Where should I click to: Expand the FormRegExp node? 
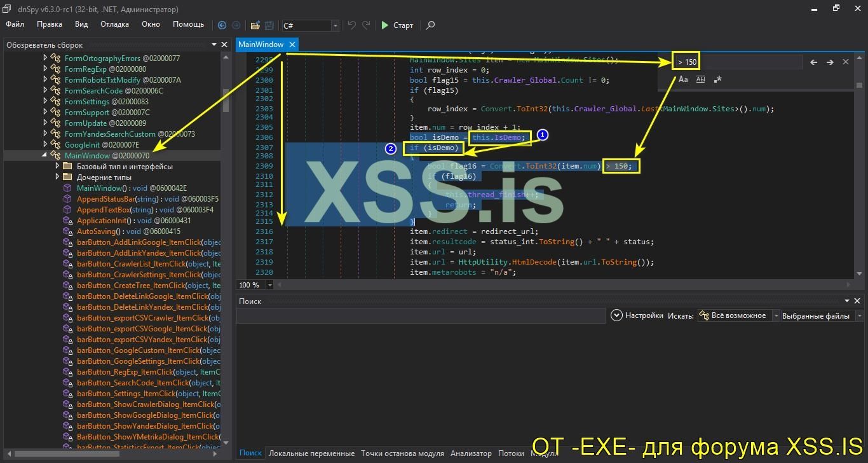click(45, 69)
